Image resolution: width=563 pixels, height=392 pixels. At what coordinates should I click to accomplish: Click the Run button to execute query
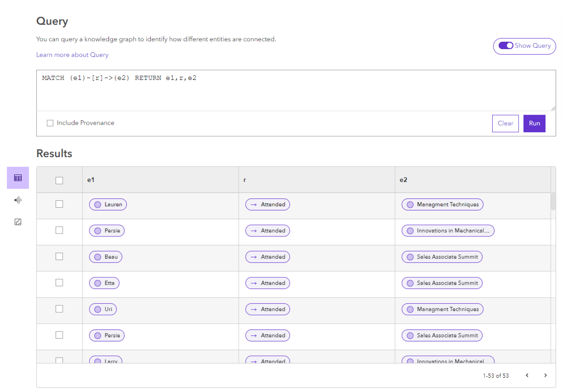point(535,123)
